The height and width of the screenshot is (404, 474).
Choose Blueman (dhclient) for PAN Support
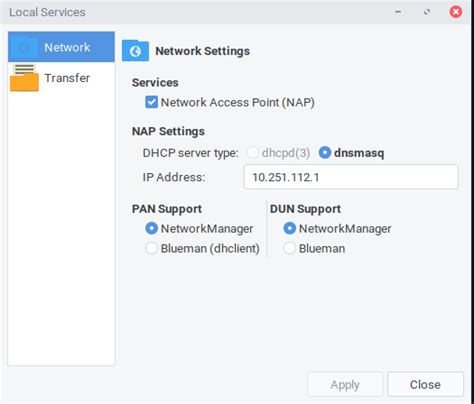[x=151, y=248]
